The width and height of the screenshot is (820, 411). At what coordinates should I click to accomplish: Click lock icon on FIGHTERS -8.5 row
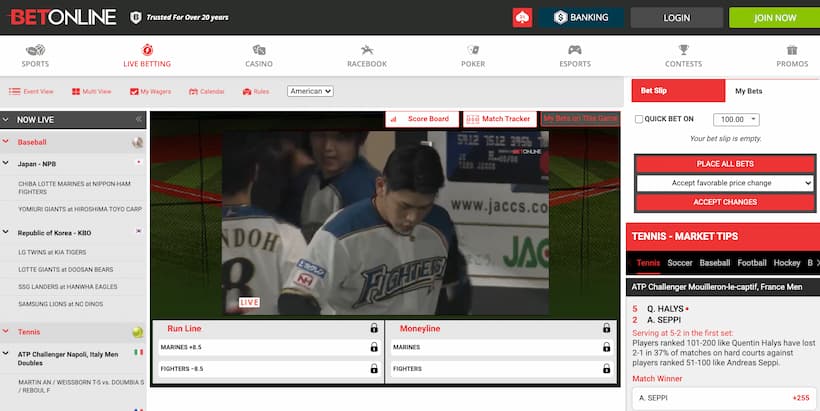[x=374, y=369]
